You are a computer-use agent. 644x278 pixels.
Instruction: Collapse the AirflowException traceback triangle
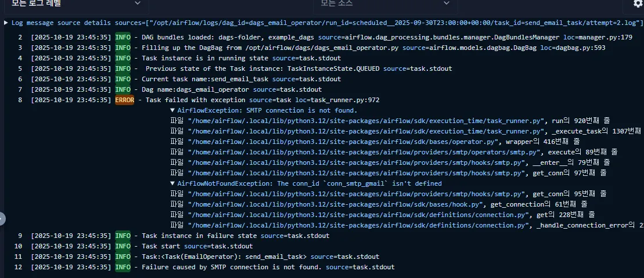coord(172,110)
